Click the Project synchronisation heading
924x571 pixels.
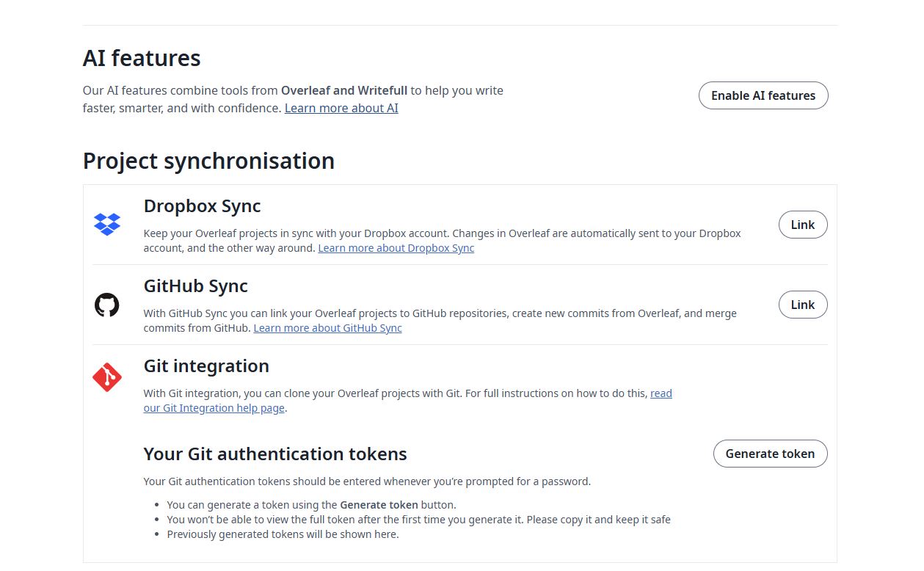(x=208, y=161)
